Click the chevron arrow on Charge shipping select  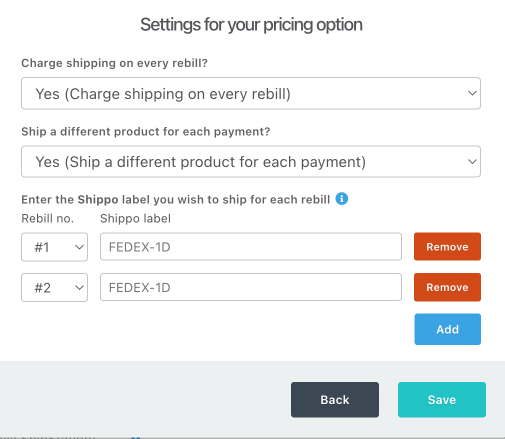[472, 93]
